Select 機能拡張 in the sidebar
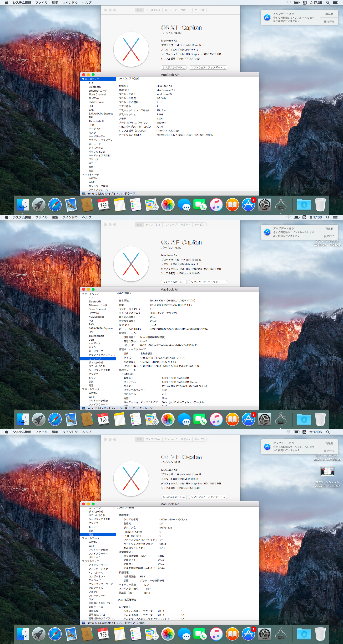 [93, 611]
